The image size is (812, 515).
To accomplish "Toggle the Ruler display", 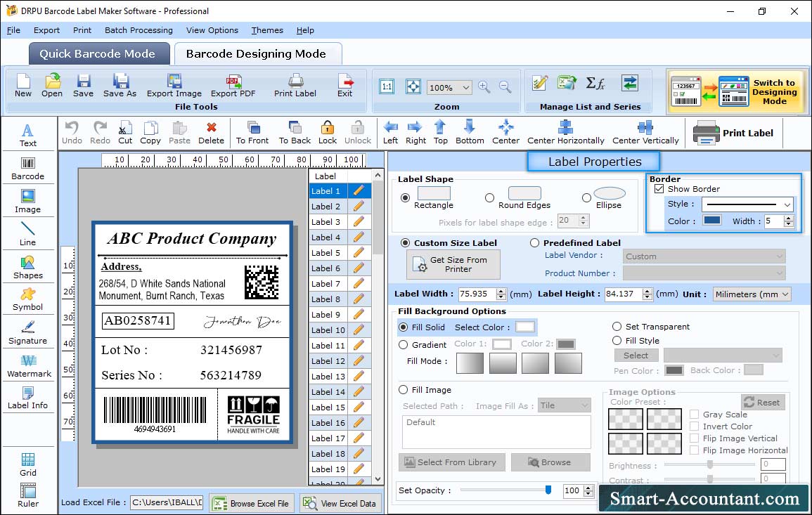I will click(x=28, y=495).
